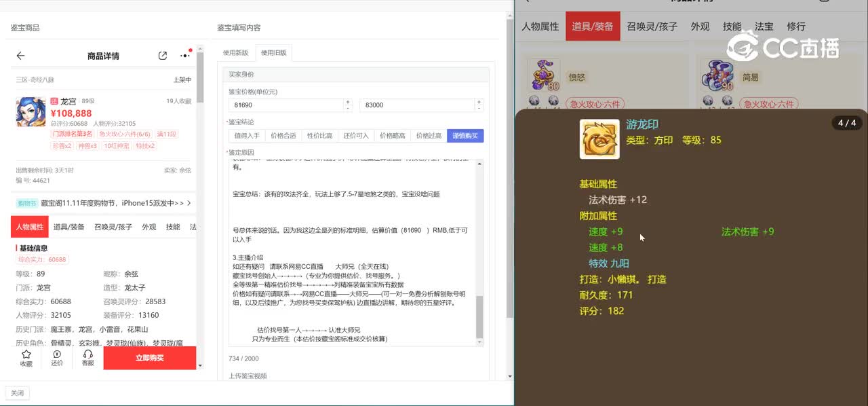Click the 关闭 button at bottom left

click(18, 393)
